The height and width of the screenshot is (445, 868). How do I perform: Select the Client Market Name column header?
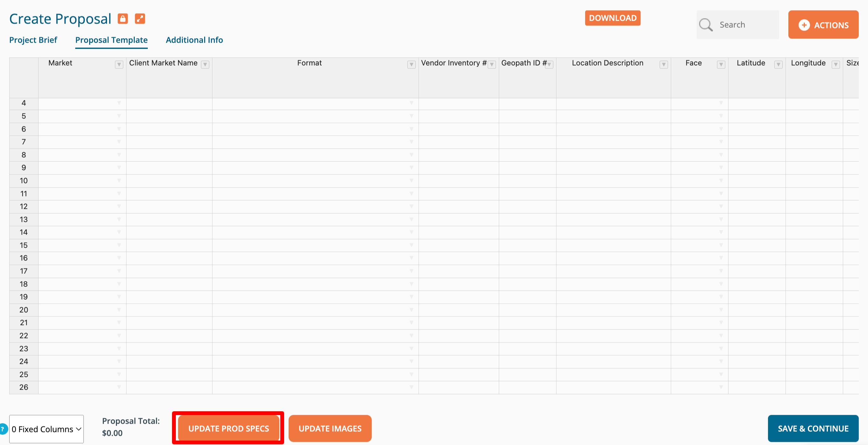[x=169, y=78]
